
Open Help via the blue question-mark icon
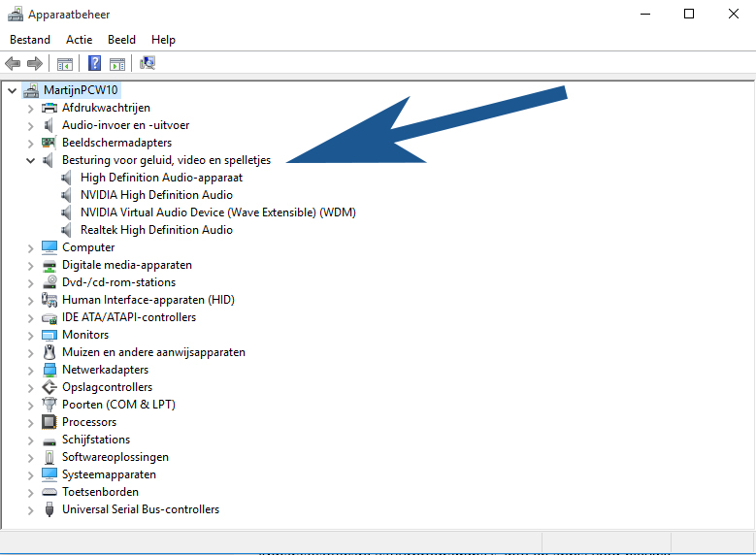point(94,63)
